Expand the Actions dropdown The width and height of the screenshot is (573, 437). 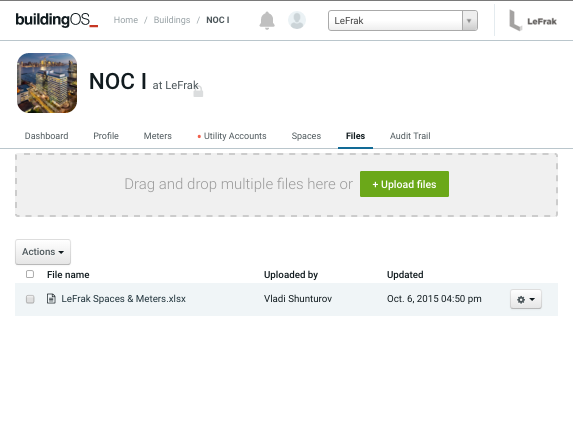[43, 252]
